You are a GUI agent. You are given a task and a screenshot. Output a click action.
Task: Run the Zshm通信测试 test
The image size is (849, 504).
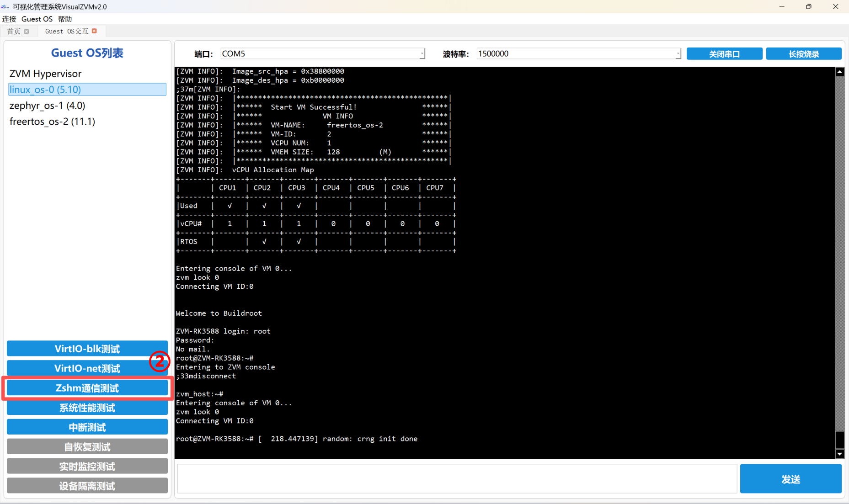click(x=87, y=388)
